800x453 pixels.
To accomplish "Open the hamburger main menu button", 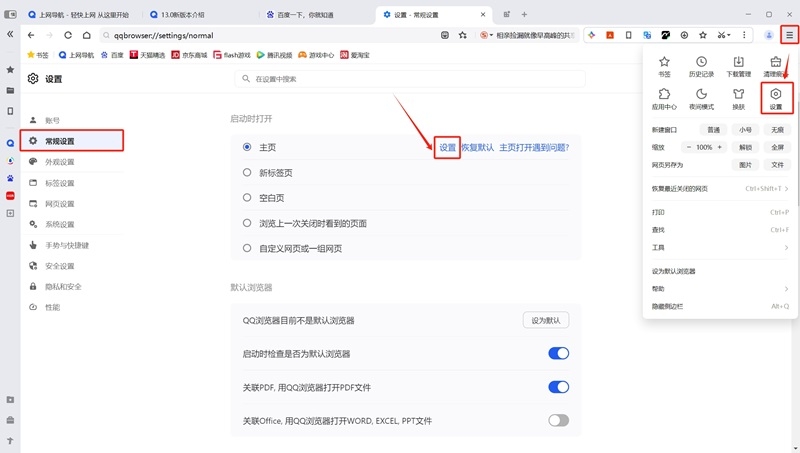I will (789, 35).
